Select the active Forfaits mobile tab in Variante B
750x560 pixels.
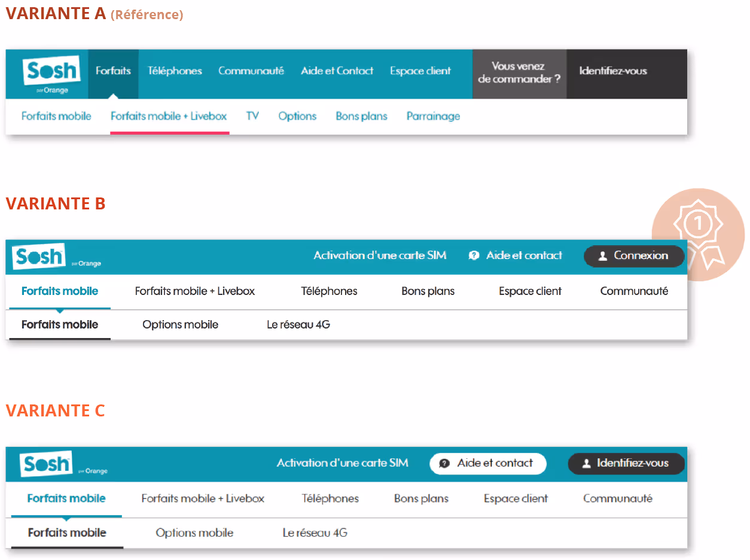59,291
